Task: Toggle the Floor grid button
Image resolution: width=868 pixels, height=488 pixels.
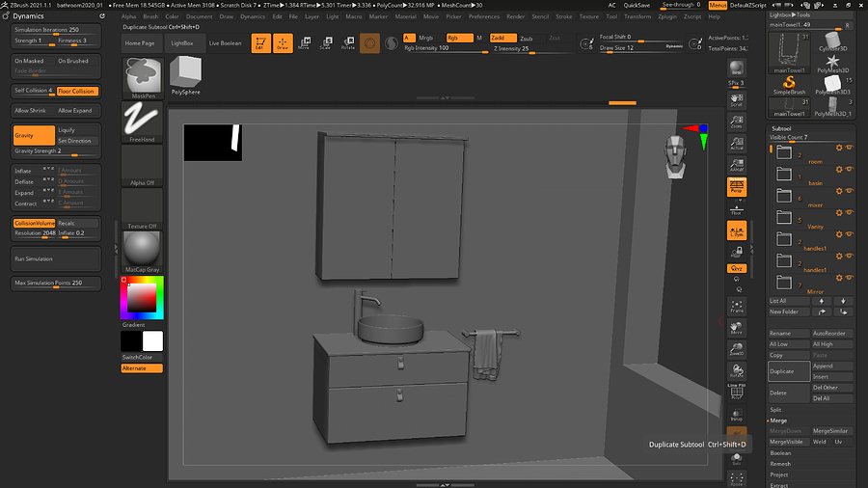Action: [x=737, y=209]
